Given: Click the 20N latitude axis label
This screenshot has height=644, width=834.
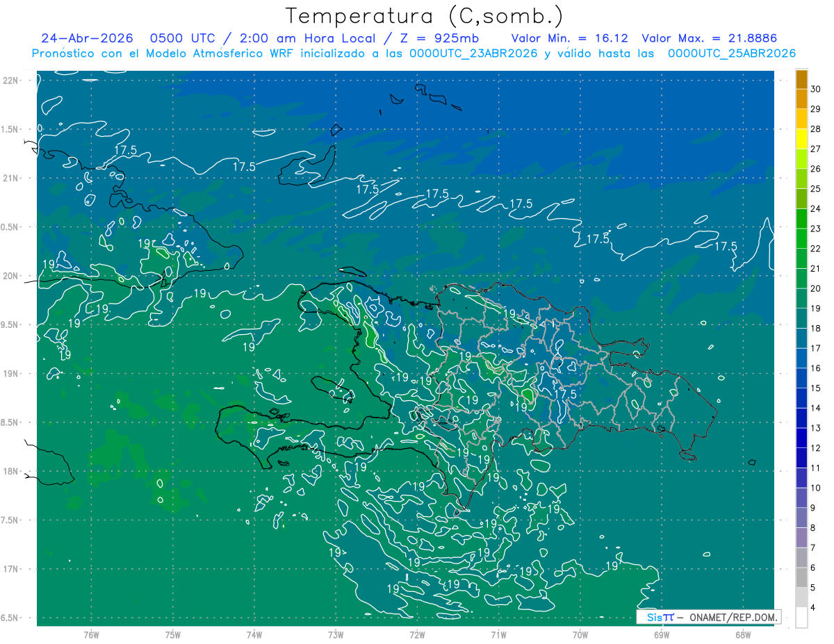Looking at the screenshot, I should [12, 276].
